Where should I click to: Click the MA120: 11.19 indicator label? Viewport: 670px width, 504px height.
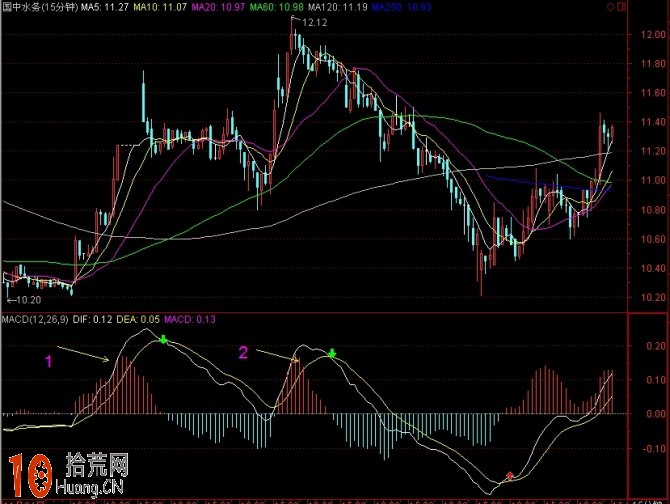pos(338,7)
